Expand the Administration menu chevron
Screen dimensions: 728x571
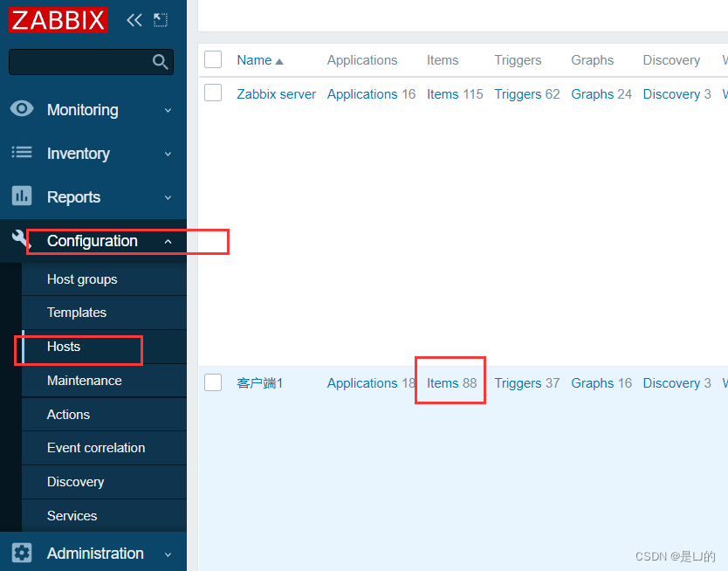[168, 554]
